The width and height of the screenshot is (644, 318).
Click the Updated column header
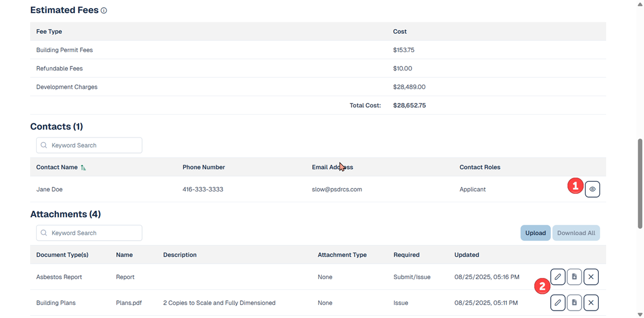point(467,255)
